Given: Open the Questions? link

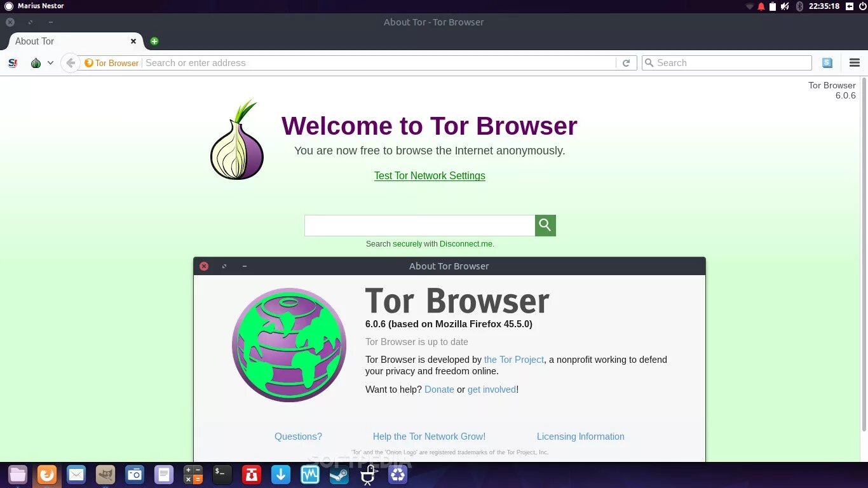Looking at the screenshot, I should (x=298, y=437).
